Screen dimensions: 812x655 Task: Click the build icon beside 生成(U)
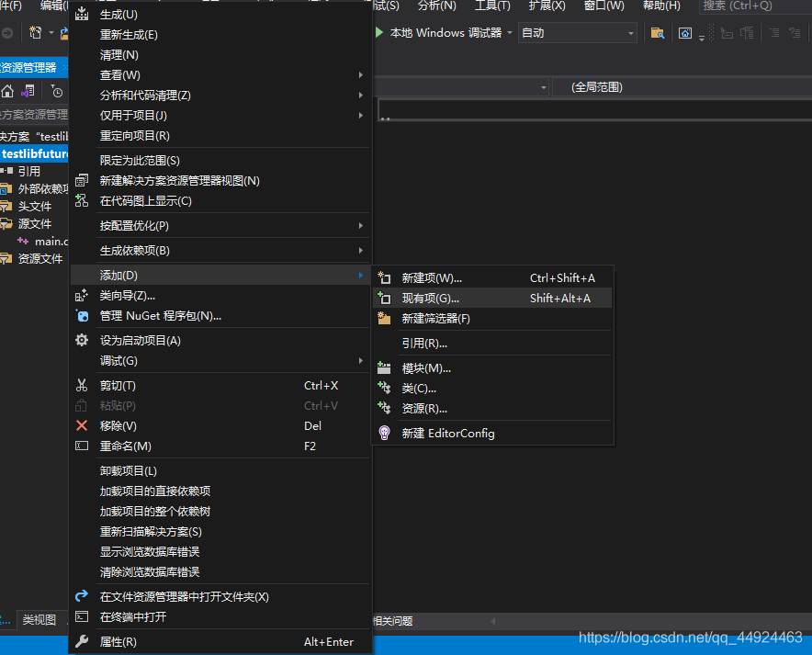tap(82, 14)
